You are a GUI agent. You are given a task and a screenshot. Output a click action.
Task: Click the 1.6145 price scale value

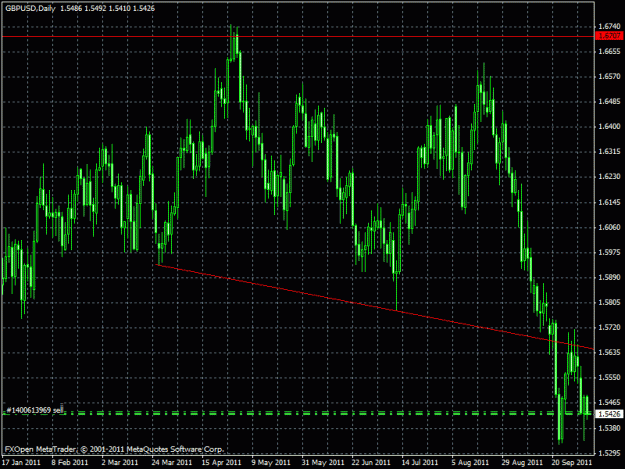pos(609,202)
